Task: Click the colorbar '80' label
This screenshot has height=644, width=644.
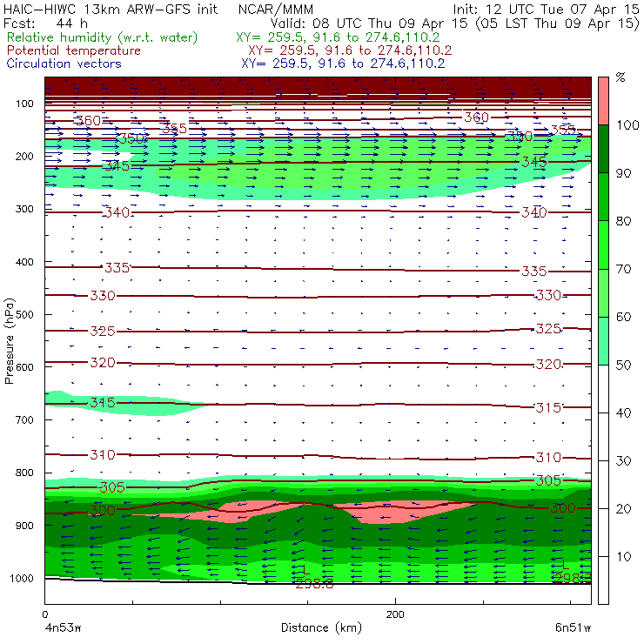Action: click(623, 221)
